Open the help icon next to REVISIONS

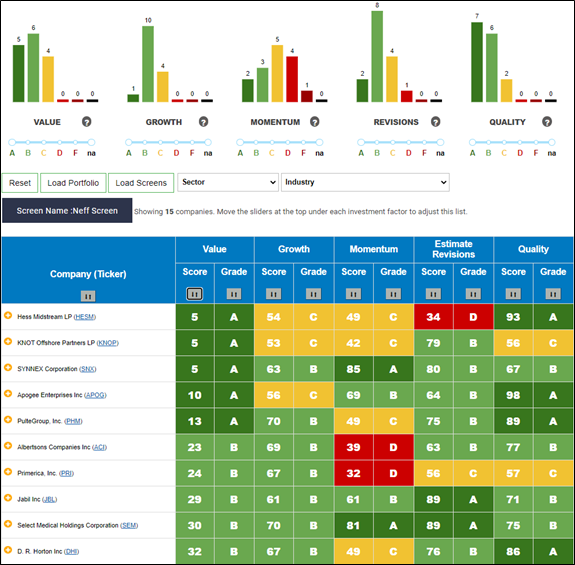(x=435, y=122)
